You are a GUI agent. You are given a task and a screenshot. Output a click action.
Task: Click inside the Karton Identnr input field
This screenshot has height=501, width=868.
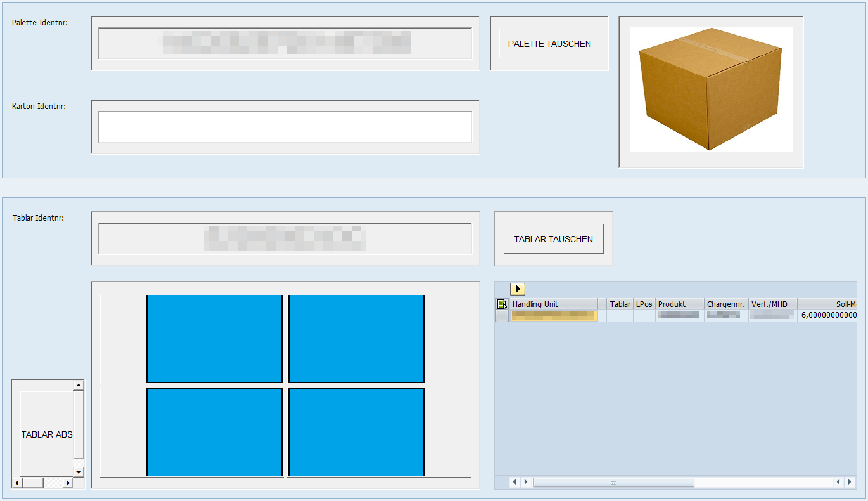pyautogui.click(x=285, y=126)
